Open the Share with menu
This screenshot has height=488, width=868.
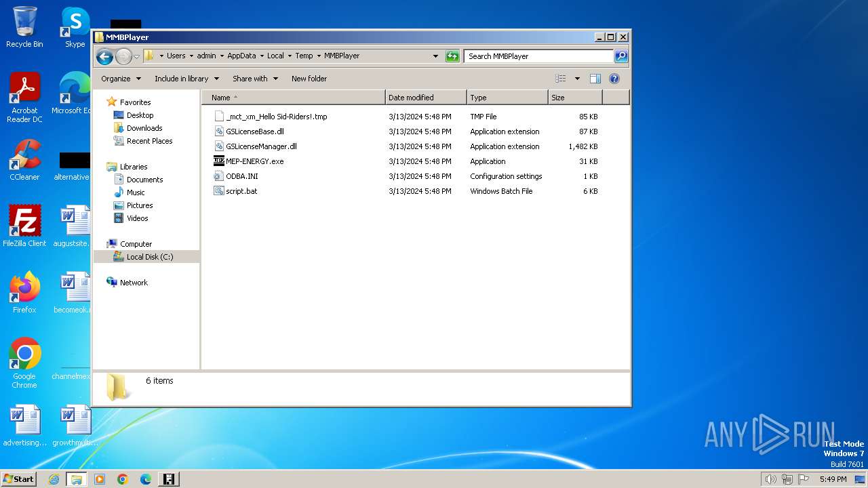(255, 79)
